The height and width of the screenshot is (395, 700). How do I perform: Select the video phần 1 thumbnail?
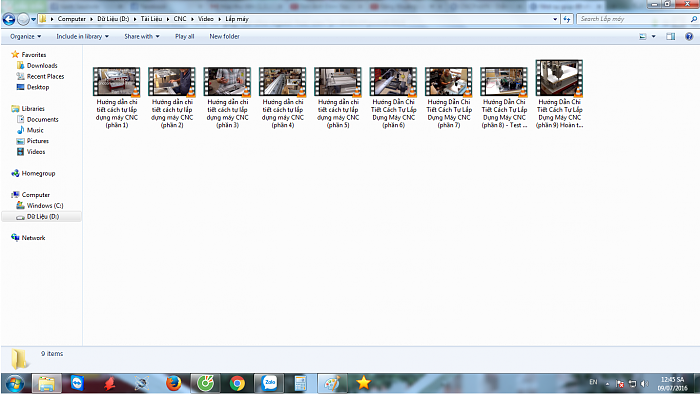pos(117,82)
